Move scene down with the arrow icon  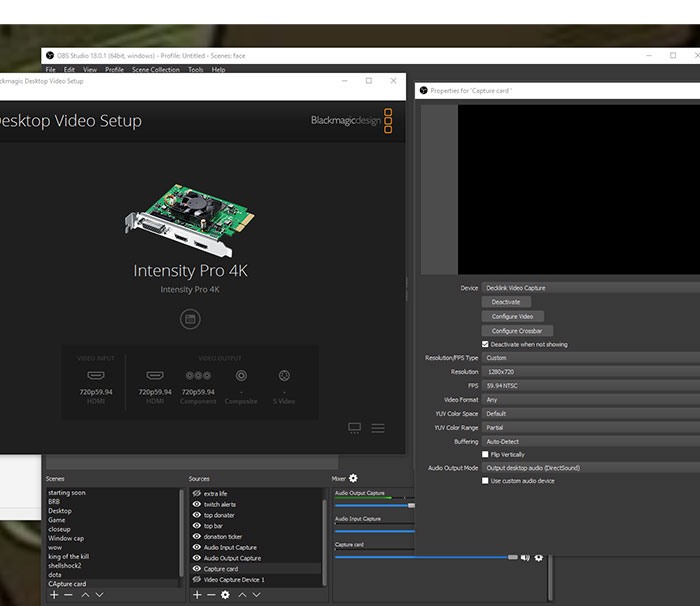tap(100, 595)
